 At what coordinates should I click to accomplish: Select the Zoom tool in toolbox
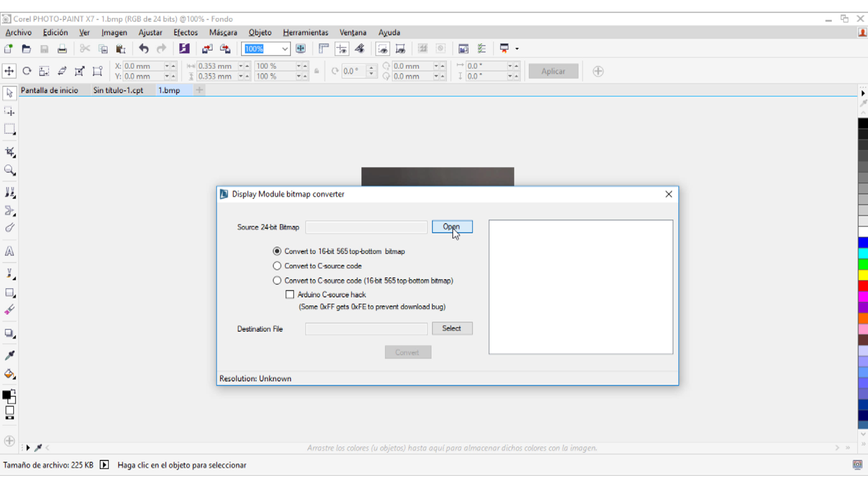(9, 170)
